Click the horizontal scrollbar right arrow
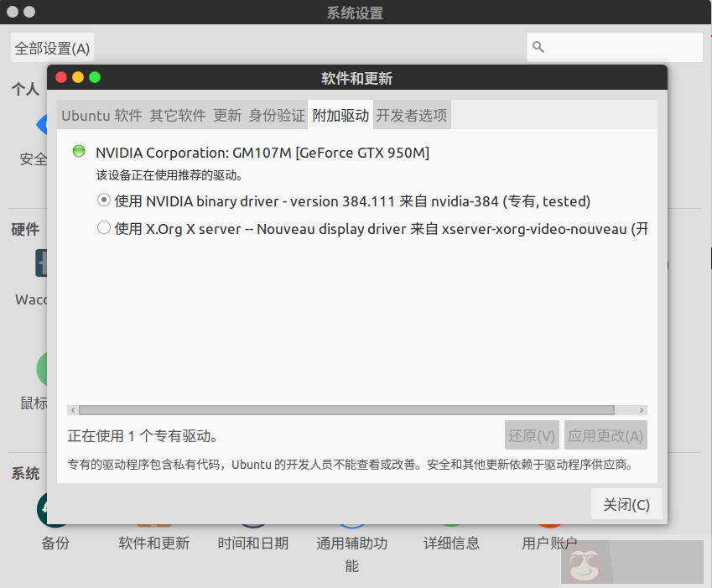The width and height of the screenshot is (712, 588). tap(642, 409)
